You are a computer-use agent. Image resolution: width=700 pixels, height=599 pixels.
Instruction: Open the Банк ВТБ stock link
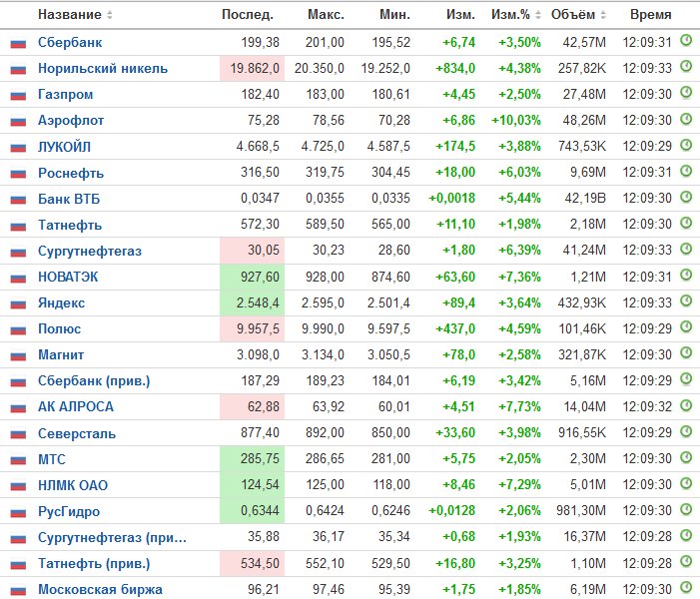pyautogui.click(x=69, y=199)
